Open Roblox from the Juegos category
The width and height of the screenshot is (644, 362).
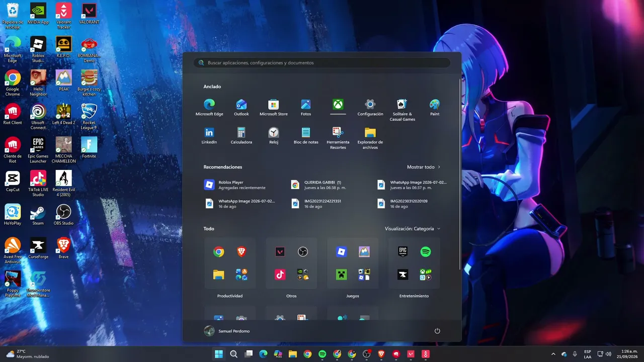[341, 252]
